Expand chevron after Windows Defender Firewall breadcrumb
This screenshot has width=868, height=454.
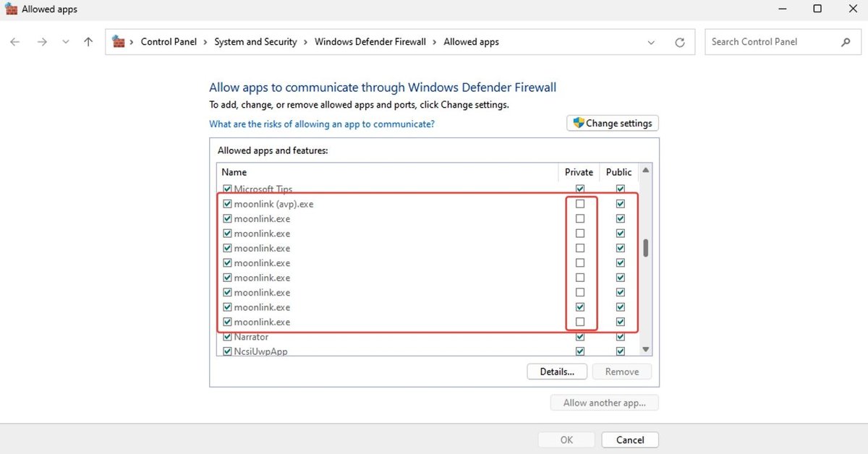click(x=435, y=42)
